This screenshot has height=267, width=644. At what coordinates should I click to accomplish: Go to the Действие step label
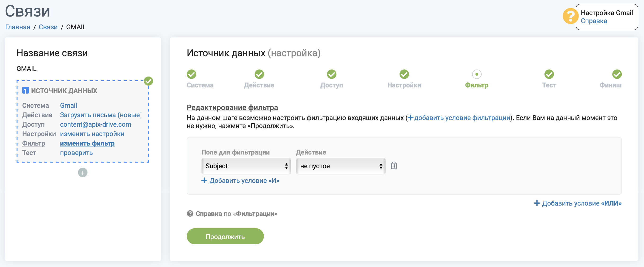click(259, 85)
